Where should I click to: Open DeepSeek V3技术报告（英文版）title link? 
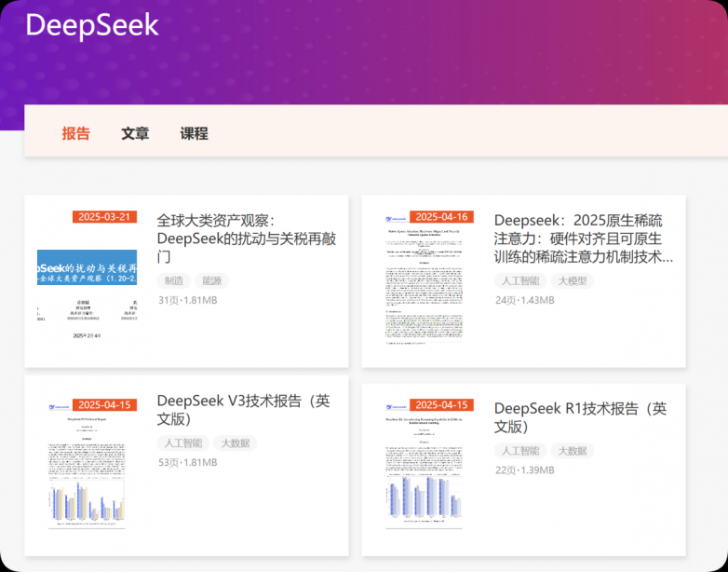pyautogui.click(x=244, y=409)
